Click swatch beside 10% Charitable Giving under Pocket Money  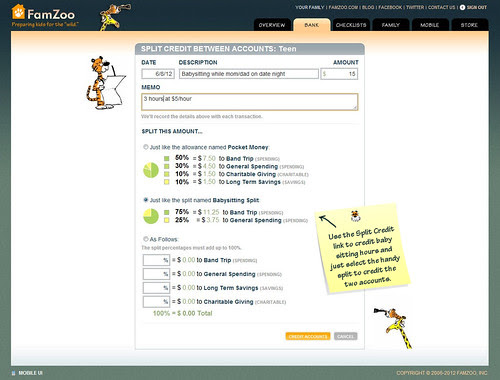click(167, 174)
